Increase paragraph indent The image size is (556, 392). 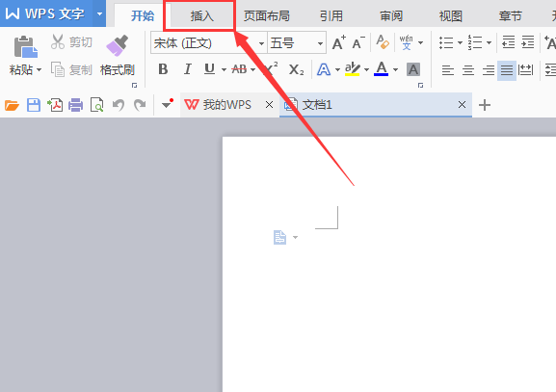click(x=528, y=42)
